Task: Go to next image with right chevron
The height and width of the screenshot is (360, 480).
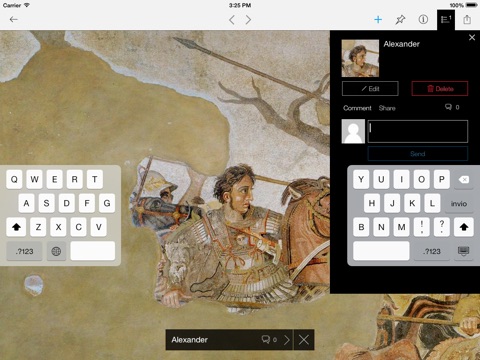Action: tap(248, 20)
